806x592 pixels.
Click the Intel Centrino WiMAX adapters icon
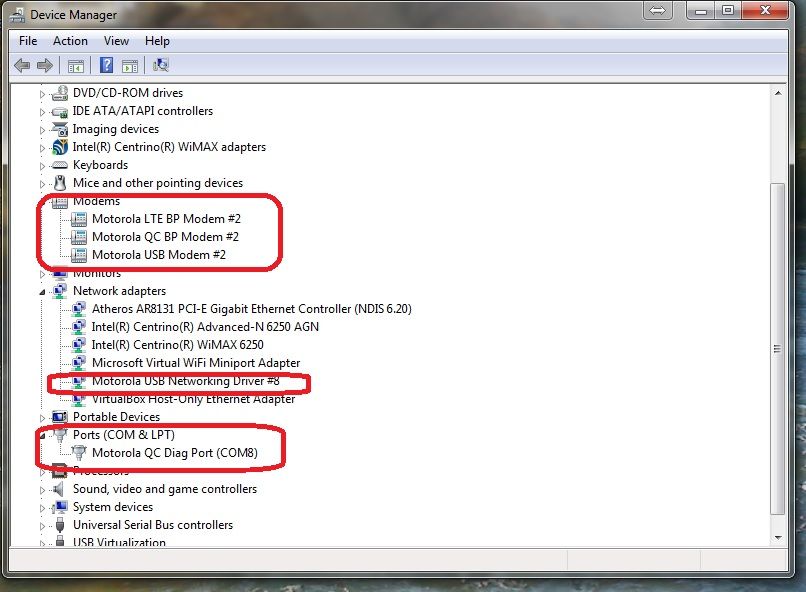click(x=60, y=147)
